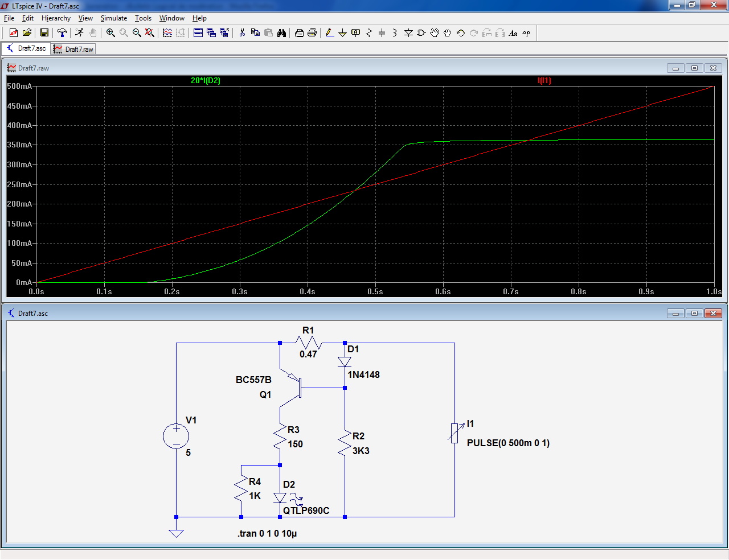Choose the Capacitor component tool

coord(382,33)
